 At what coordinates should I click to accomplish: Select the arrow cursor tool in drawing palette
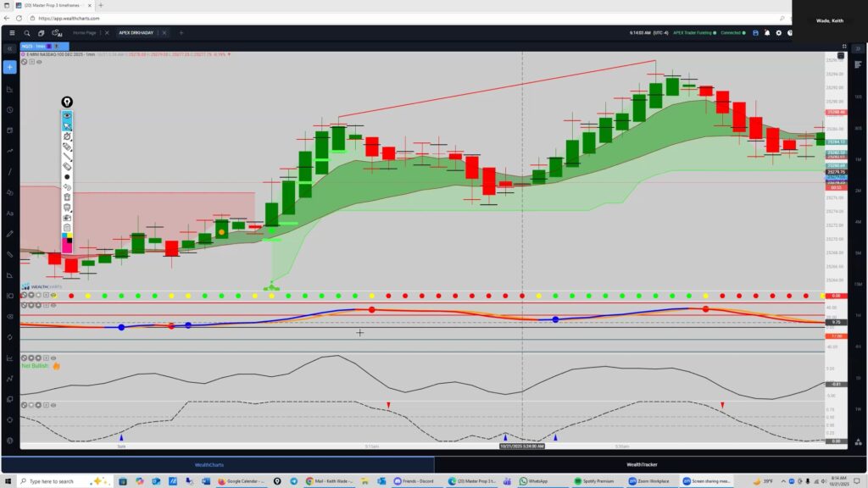point(67,125)
